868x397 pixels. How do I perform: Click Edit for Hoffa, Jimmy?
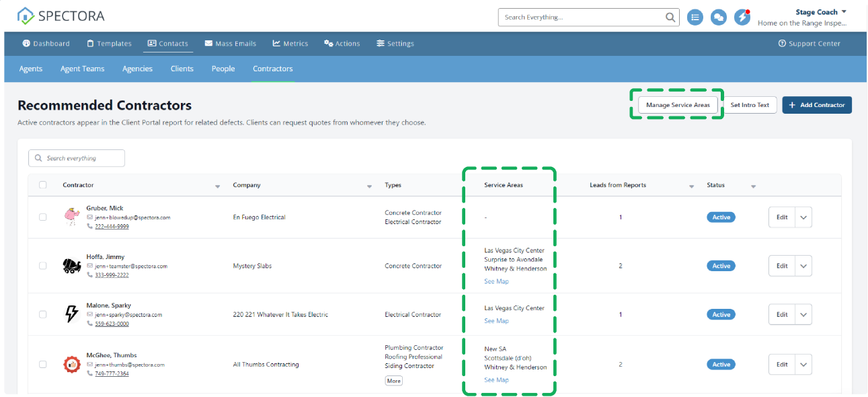[782, 266]
